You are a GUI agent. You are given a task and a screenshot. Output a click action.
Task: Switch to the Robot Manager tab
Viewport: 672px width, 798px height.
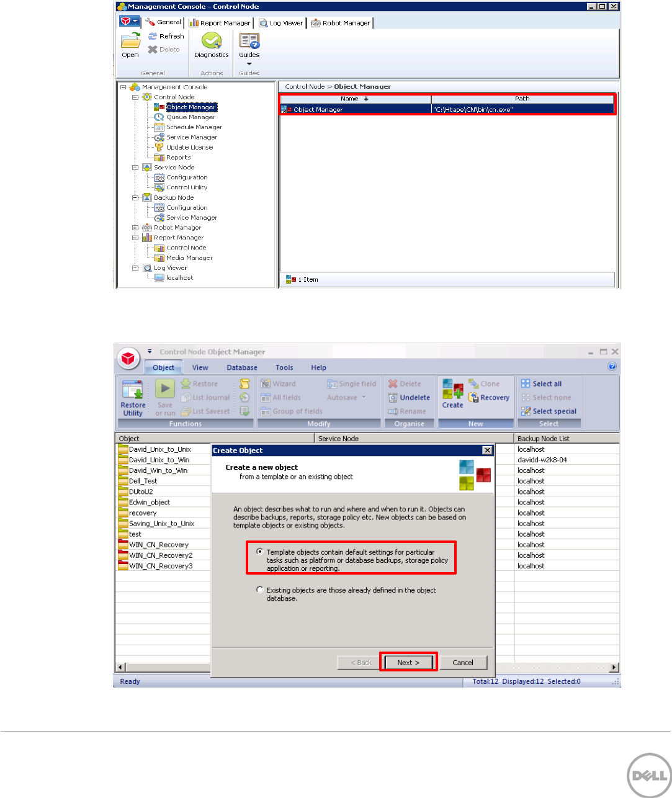pyautogui.click(x=341, y=23)
